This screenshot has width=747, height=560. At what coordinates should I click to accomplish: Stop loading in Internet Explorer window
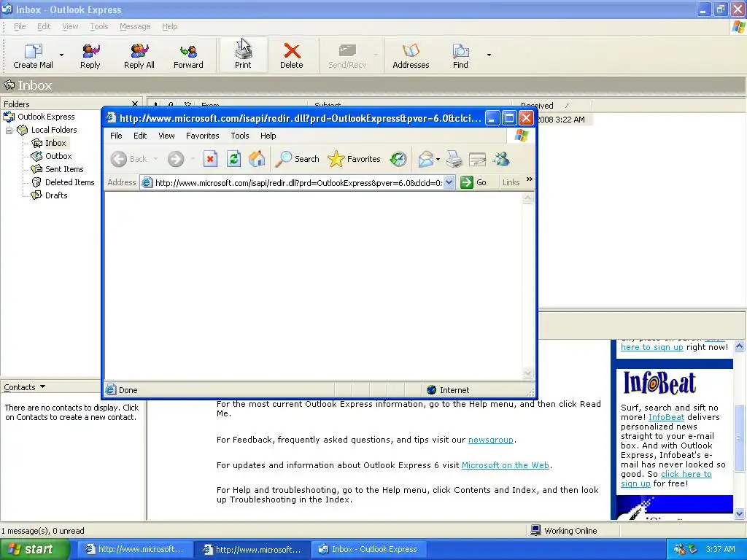210,159
